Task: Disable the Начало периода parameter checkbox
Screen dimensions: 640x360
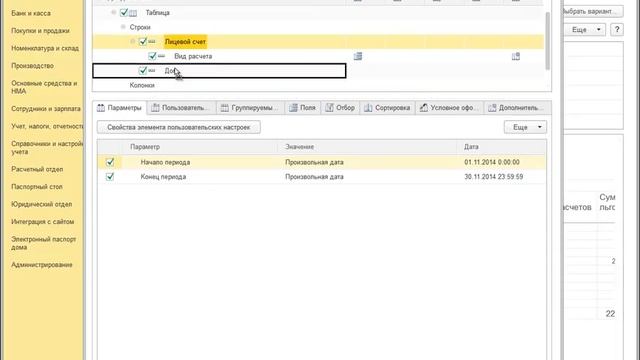Action: click(x=110, y=162)
